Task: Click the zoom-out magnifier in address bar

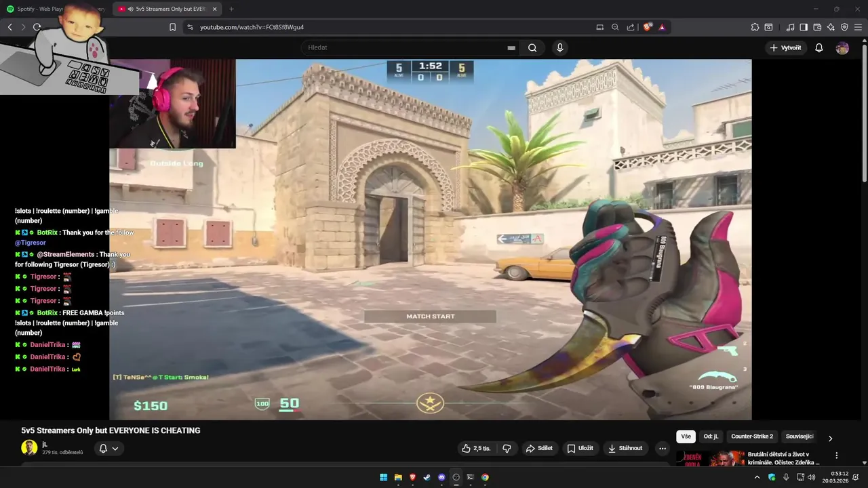Action: tap(615, 27)
